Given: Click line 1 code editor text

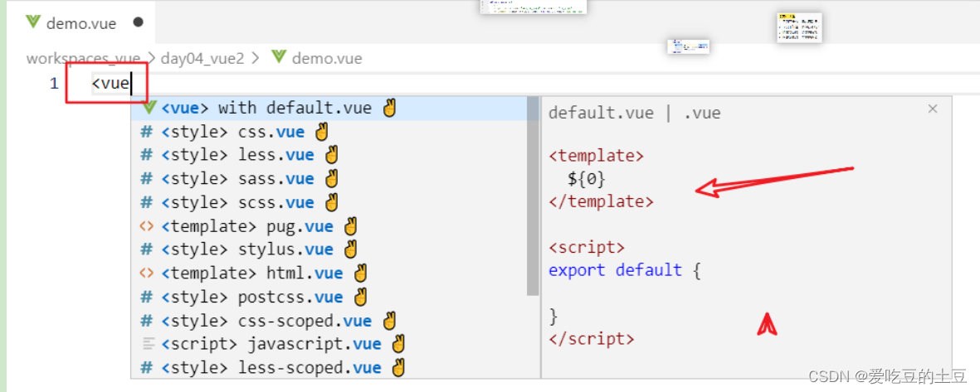Looking at the screenshot, I should 111,84.
